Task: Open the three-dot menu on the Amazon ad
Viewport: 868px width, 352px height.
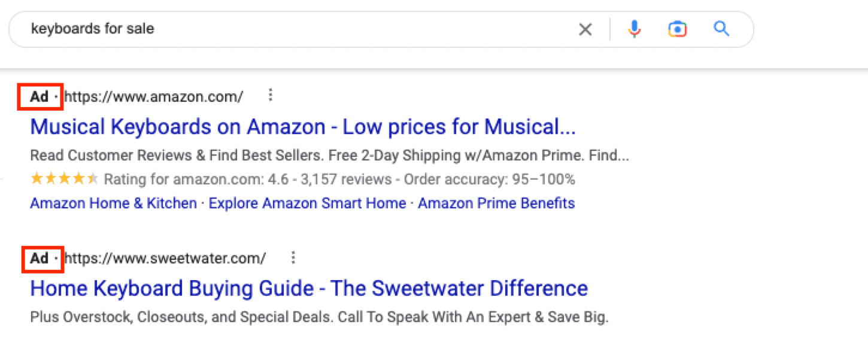Action: point(271,95)
